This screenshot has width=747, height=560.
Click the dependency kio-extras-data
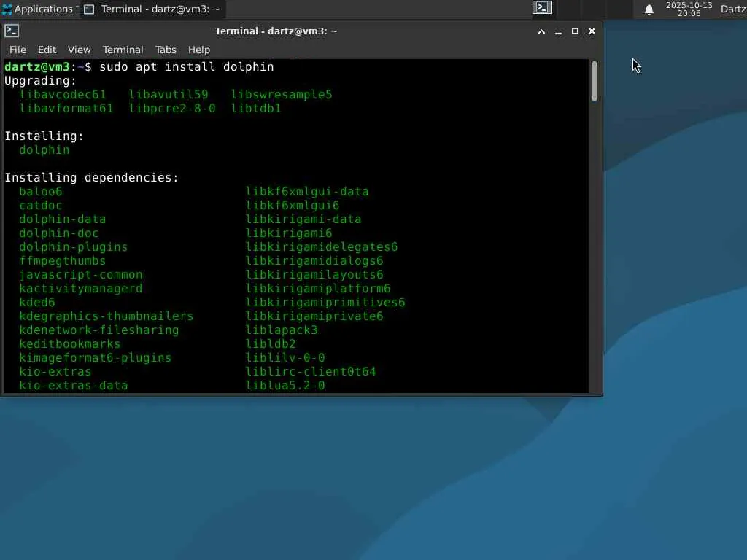[74, 385]
